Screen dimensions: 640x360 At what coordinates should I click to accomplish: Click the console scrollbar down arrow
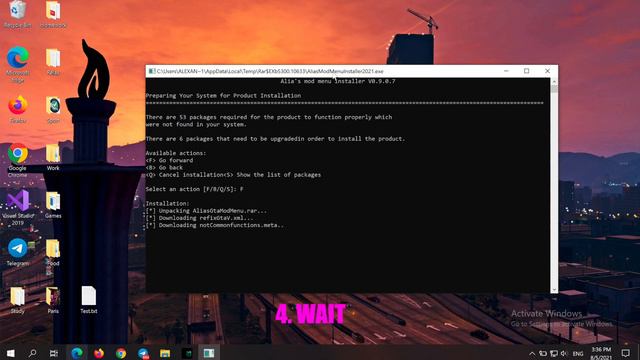(x=554, y=289)
